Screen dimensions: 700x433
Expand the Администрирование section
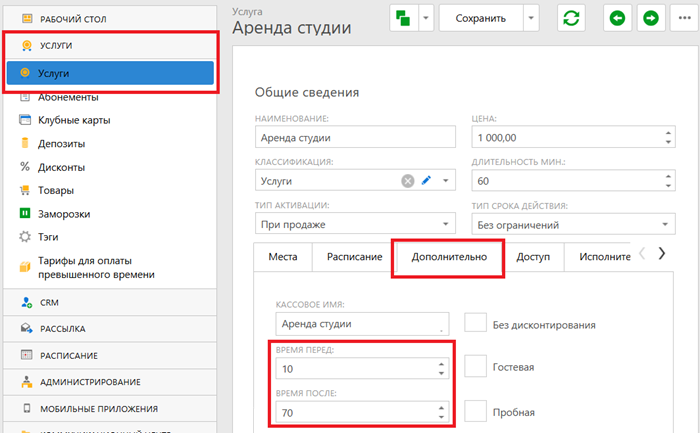tap(109, 382)
